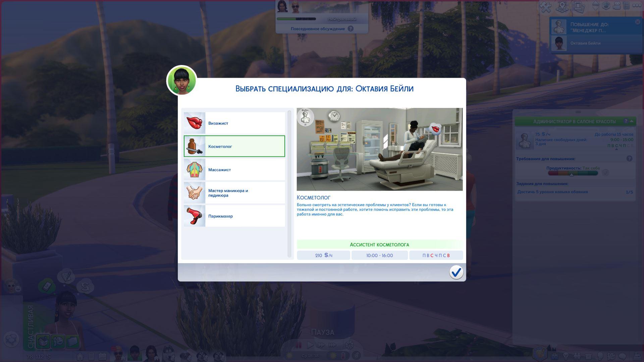Toggle walls view cube icon
Viewport: 644px width, 362px height.
pyautogui.click(x=606, y=6)
